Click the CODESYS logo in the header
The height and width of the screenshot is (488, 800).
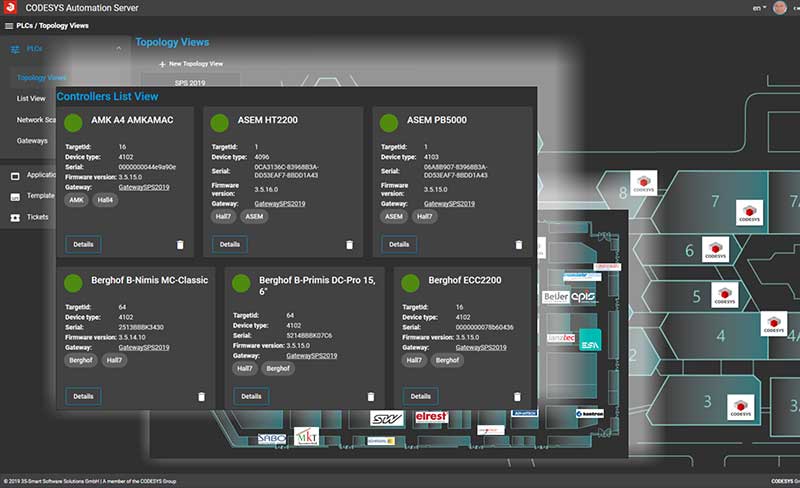tap(11, 8)
